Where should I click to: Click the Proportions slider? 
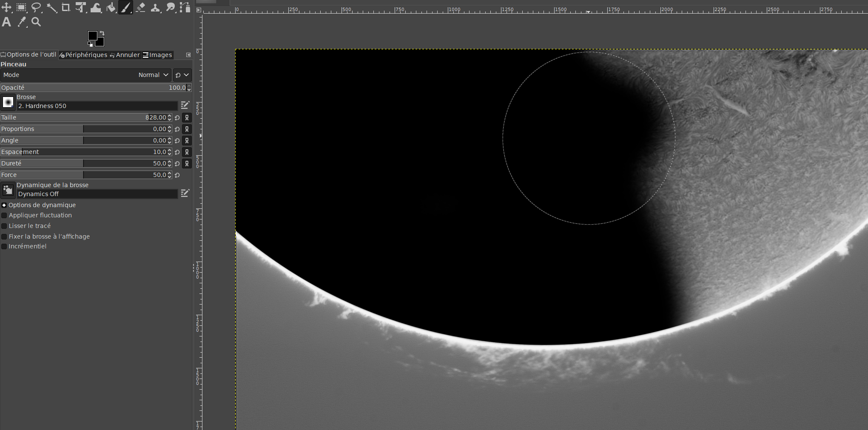(x=86, y=129)
